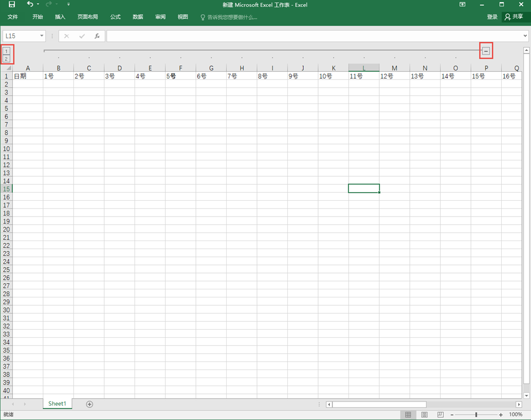Viewport: 531px width, 420px height.
Task: Switch to Page Layout view icon
Action: 424,415
